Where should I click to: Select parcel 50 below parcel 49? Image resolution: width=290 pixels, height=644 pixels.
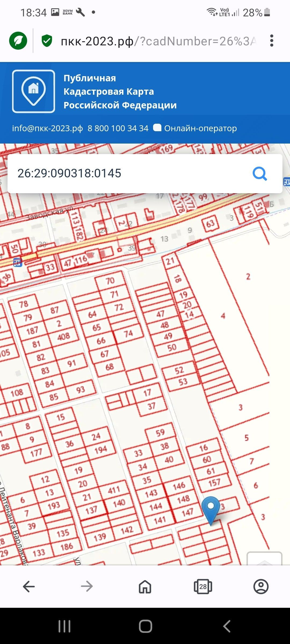click(x=172, y=348)
